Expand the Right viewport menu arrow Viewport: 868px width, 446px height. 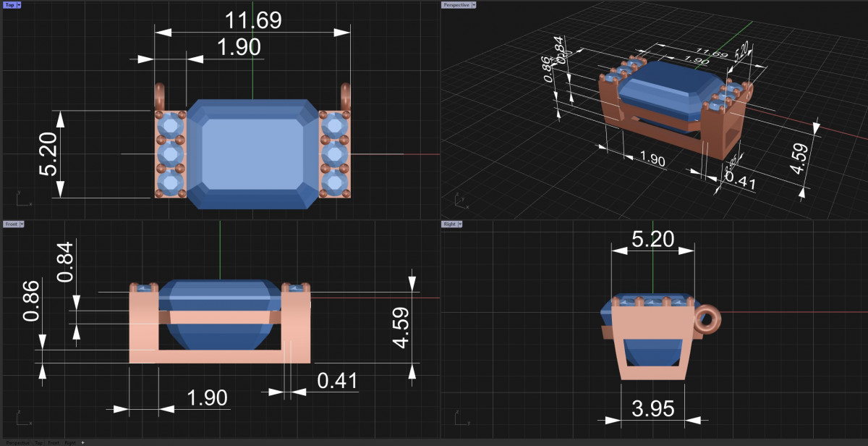(x=459, y=224)
